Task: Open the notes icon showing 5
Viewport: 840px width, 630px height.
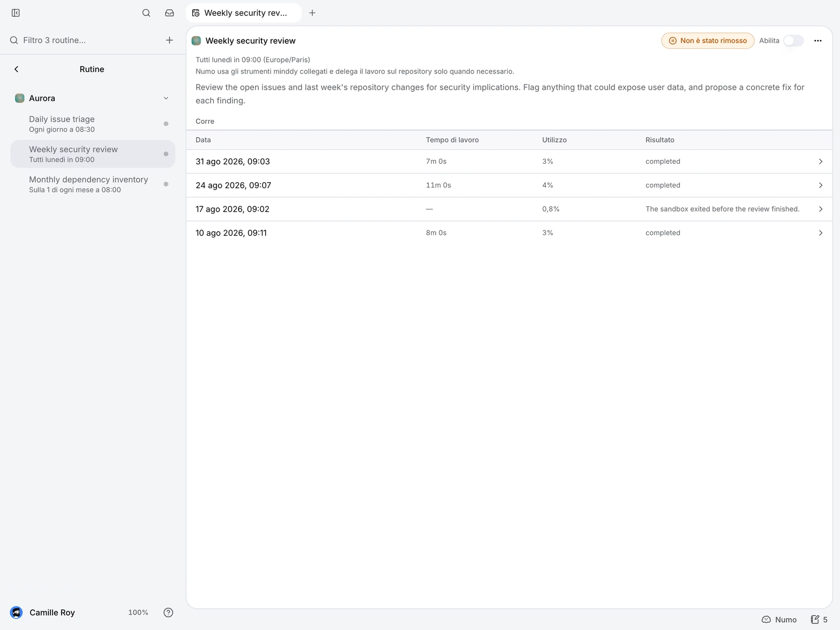Action: [815, 619]
